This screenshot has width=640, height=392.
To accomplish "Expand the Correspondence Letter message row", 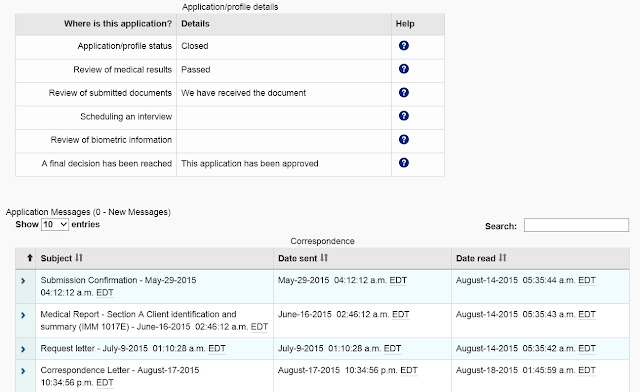I will click(x=23, y=371).
